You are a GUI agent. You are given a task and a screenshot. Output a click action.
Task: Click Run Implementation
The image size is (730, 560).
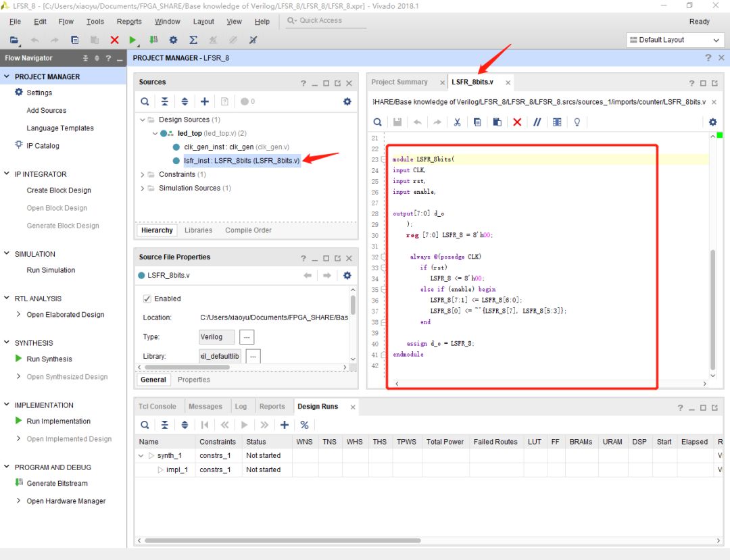point(59,421)
